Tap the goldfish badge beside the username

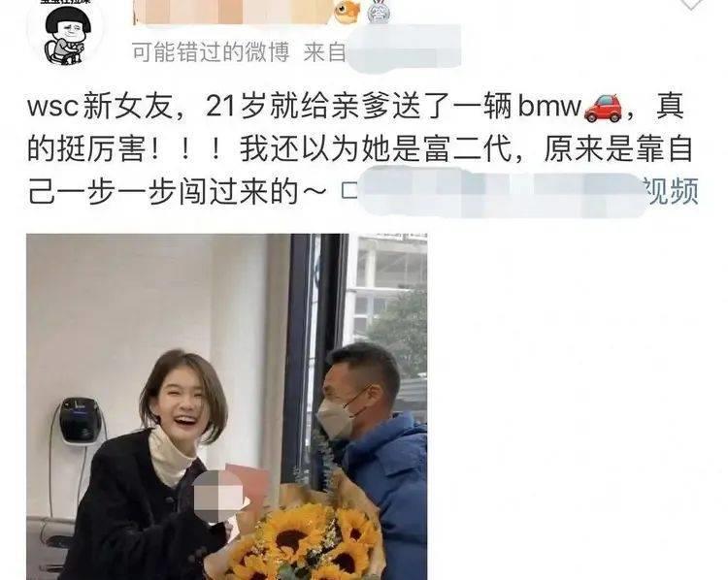coord(348,12)
